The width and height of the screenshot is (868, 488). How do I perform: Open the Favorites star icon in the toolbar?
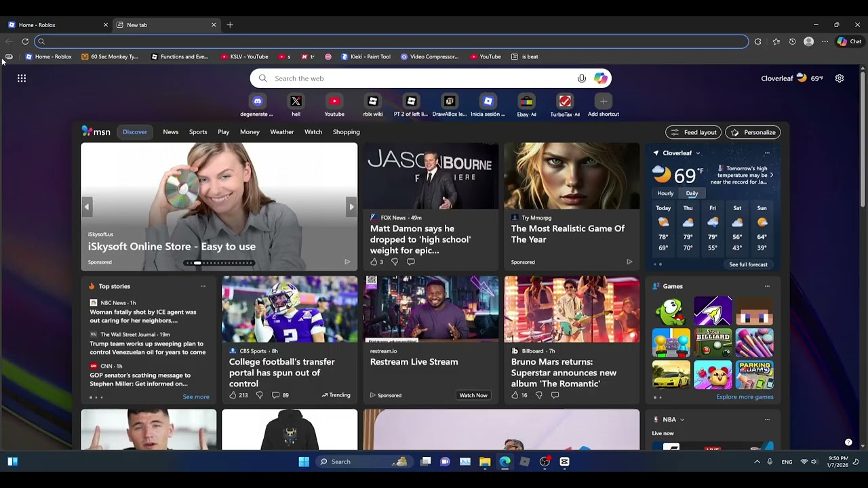(776, 41)
